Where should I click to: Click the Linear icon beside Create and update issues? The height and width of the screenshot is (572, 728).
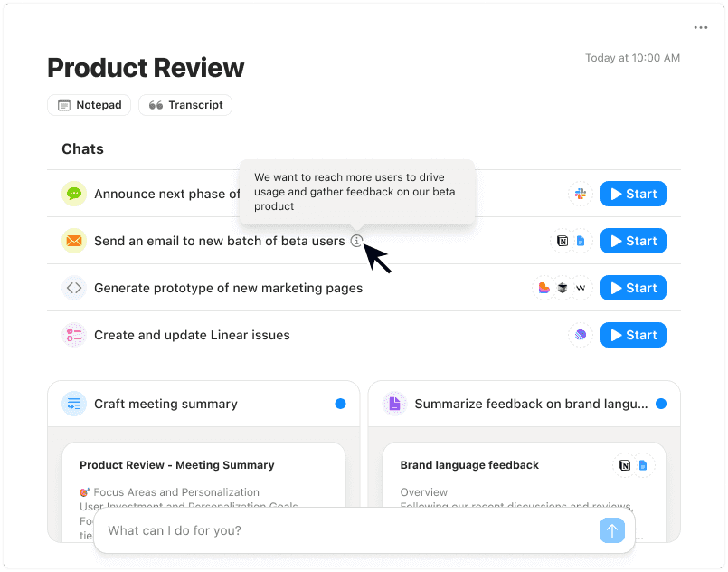(x=580, y=334)
